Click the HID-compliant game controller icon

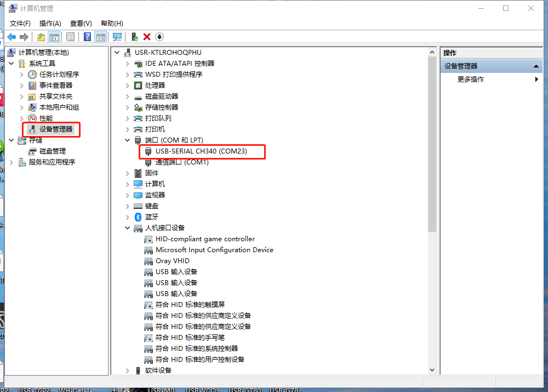click(x=149, y=239)
